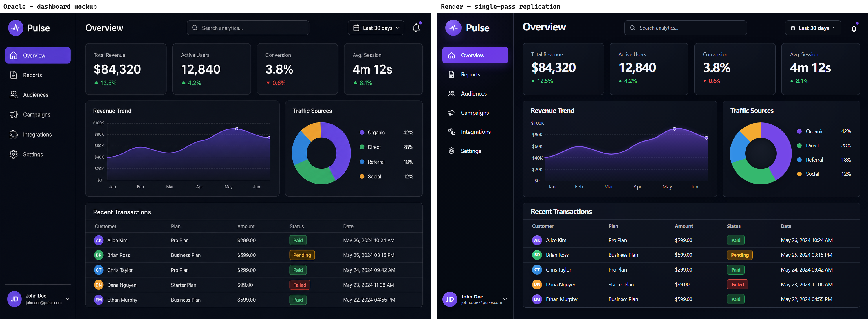The width and height of the screenshot is (868, 319).
Task: Click the Pending badge in Render Brian Ross row
Action: click(740, 255)
